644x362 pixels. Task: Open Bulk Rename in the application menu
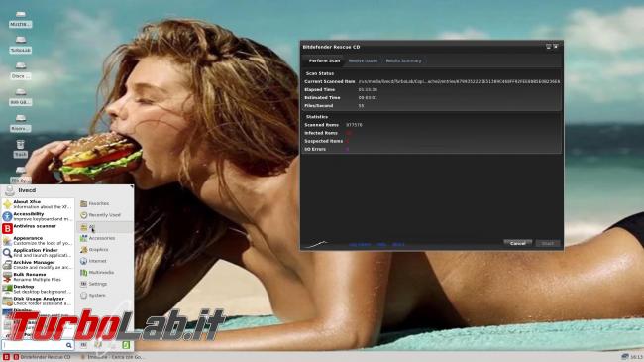click(38, 277)
